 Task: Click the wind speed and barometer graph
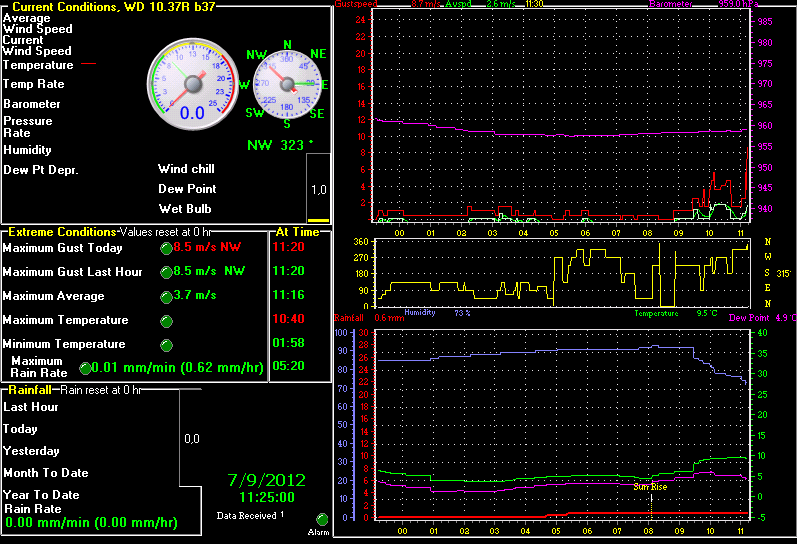pyautogui.click(x=560, y=115)
